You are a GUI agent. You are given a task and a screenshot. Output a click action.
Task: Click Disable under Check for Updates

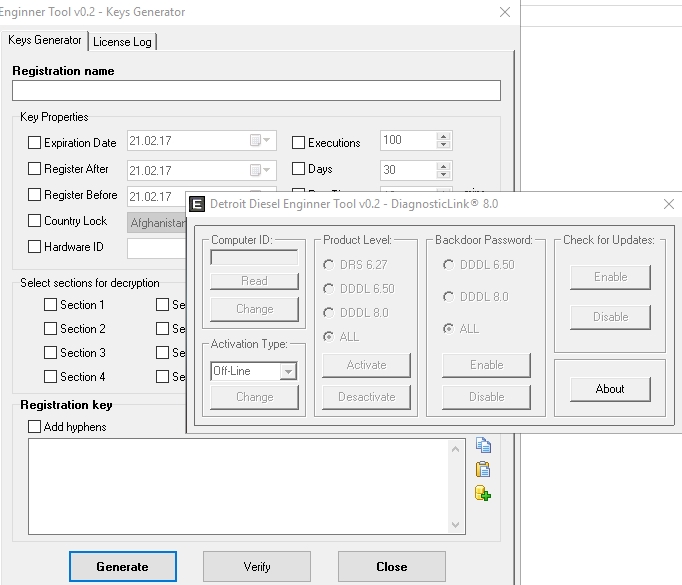[610, 317]
